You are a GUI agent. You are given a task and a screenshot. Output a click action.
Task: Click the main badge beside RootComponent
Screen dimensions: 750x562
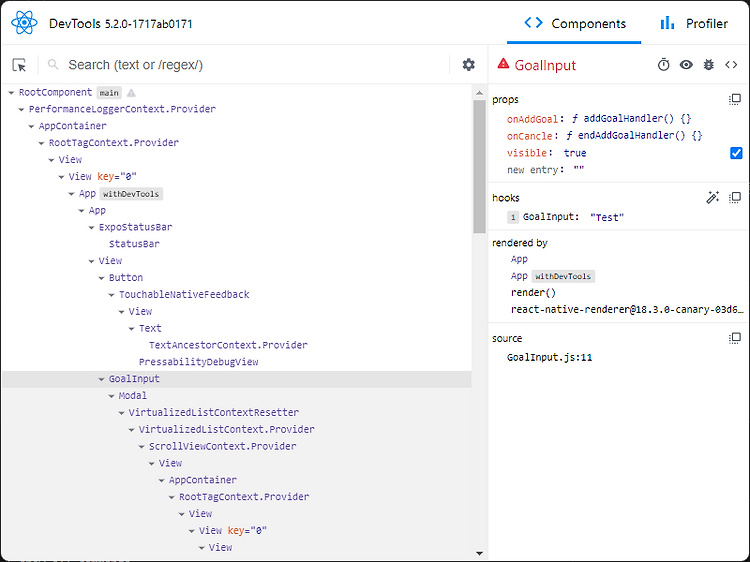109,93
